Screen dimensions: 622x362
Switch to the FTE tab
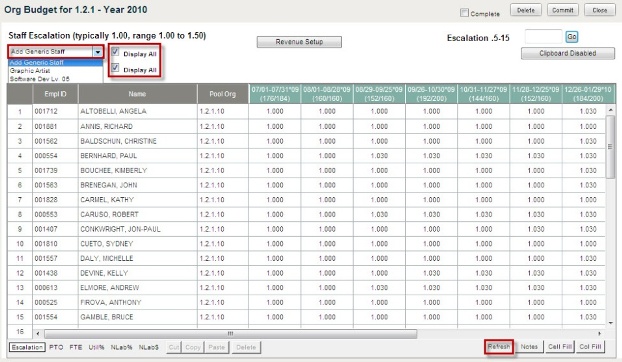pyautogui.click(x=76, y=347)
